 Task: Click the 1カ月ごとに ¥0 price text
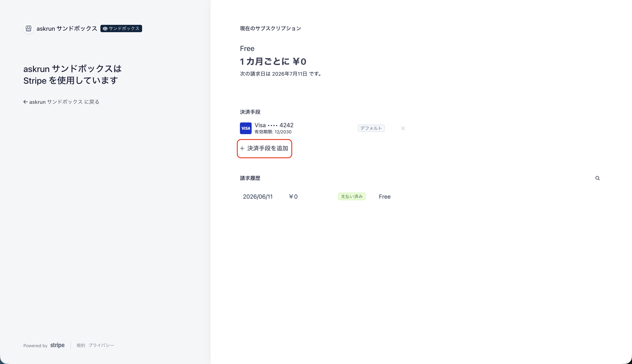click(x=273, y=62)
